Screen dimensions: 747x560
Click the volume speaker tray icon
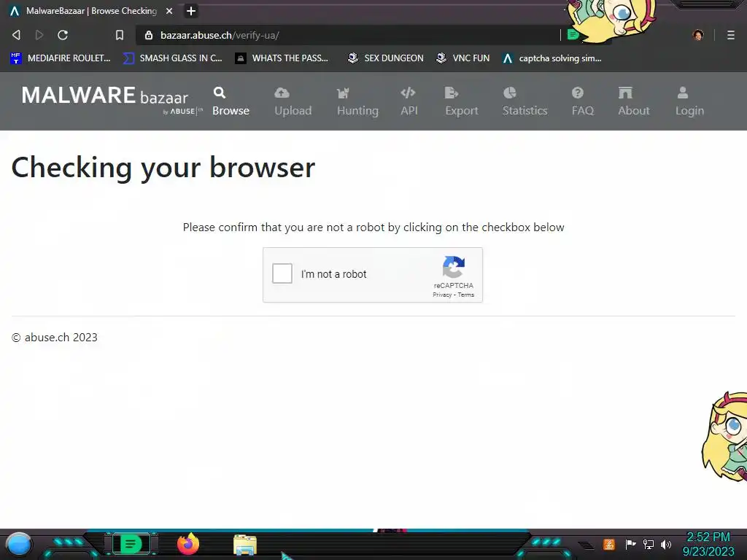click(666, 544)
